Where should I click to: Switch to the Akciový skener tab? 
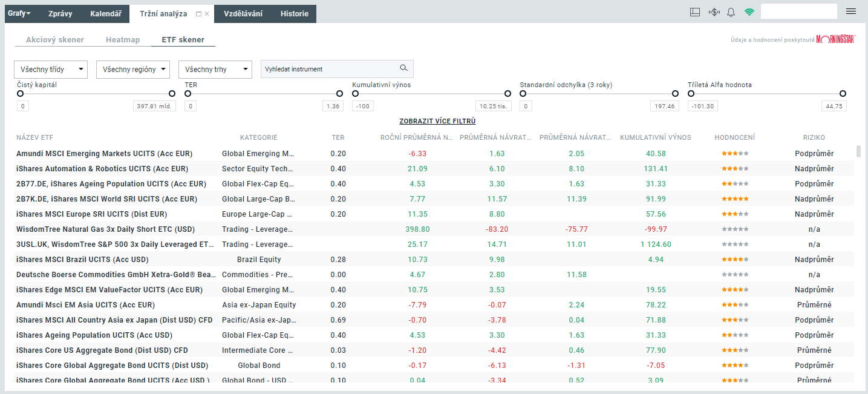point(54,40)
